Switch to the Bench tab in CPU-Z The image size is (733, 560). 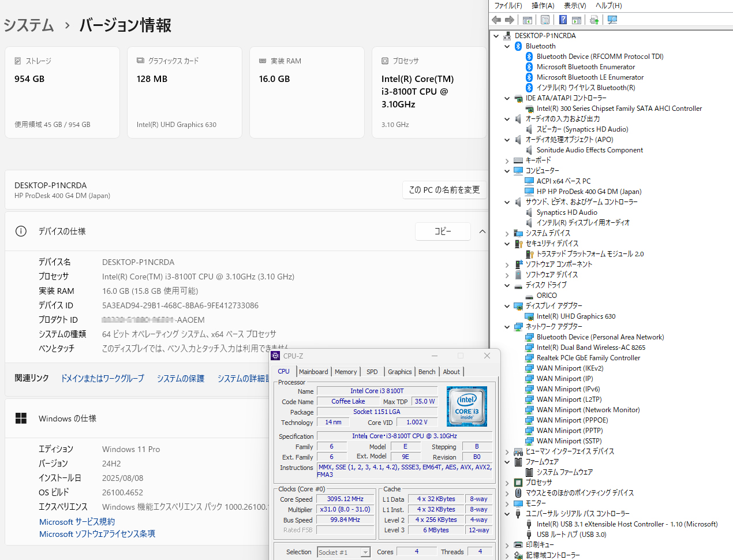coord(427,372)
